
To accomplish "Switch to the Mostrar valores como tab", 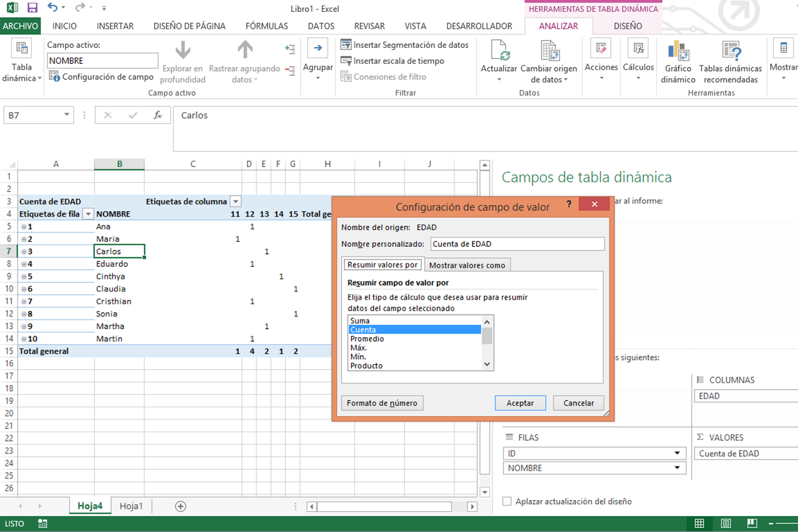I will [467, 265].
